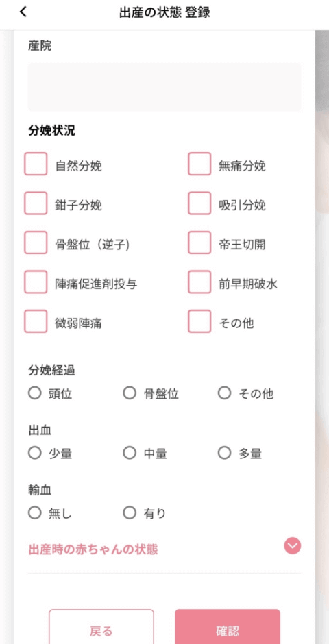329x644 pixels.
Task: Select 頭位 radio under 分娩経過
Action: [35, 393]
